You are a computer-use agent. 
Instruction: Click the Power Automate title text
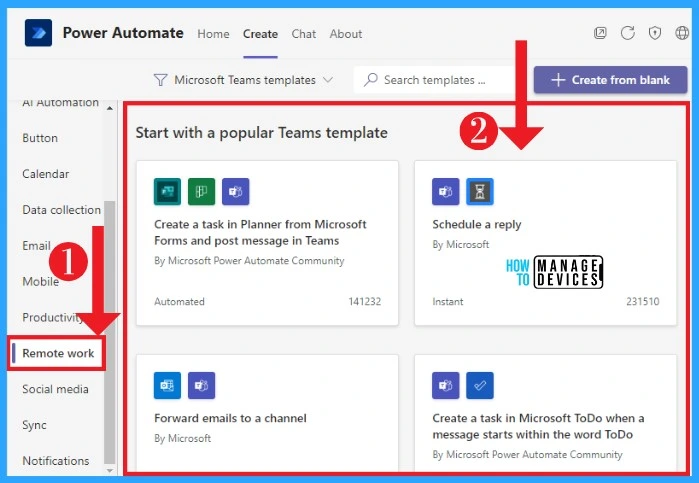123,33
